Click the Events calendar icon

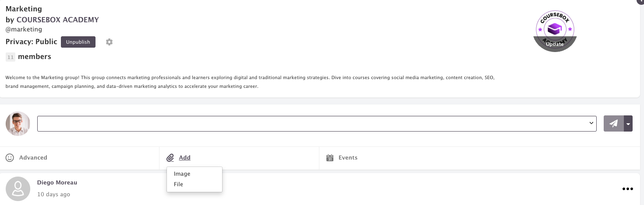pyautogui.click(x=330, y=158)
